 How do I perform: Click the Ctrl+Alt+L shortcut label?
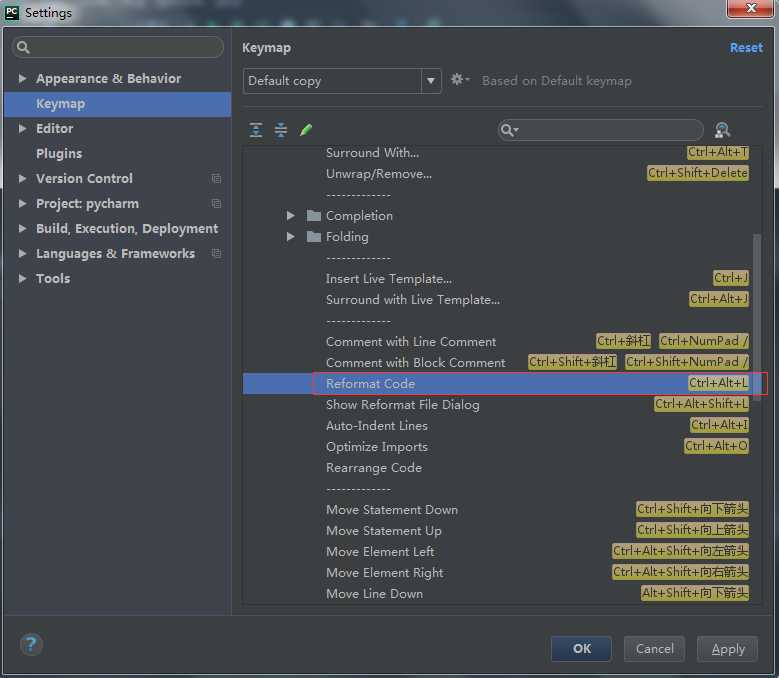tap(718, 383)
